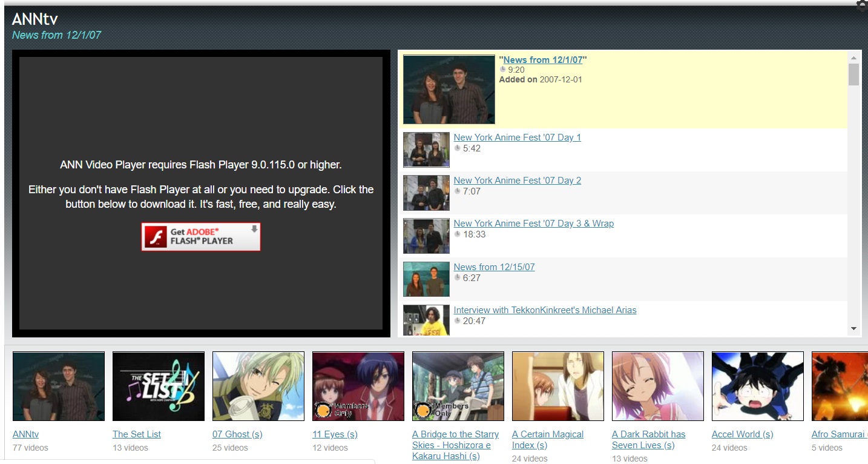Open New York Anime Fest '07 Day 3 & Wrap
868x464 pixels.
pos(534,224)
